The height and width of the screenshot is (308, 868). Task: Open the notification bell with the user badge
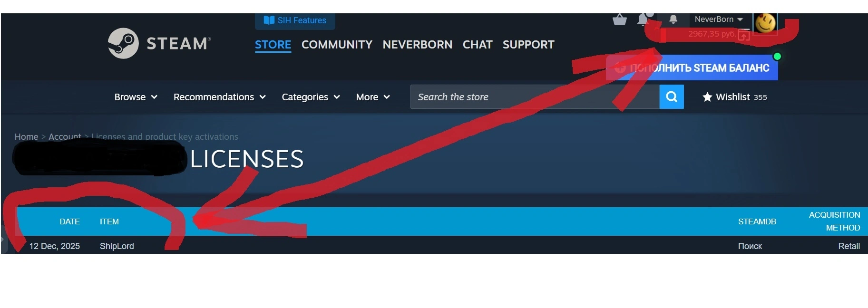(644, 19)
